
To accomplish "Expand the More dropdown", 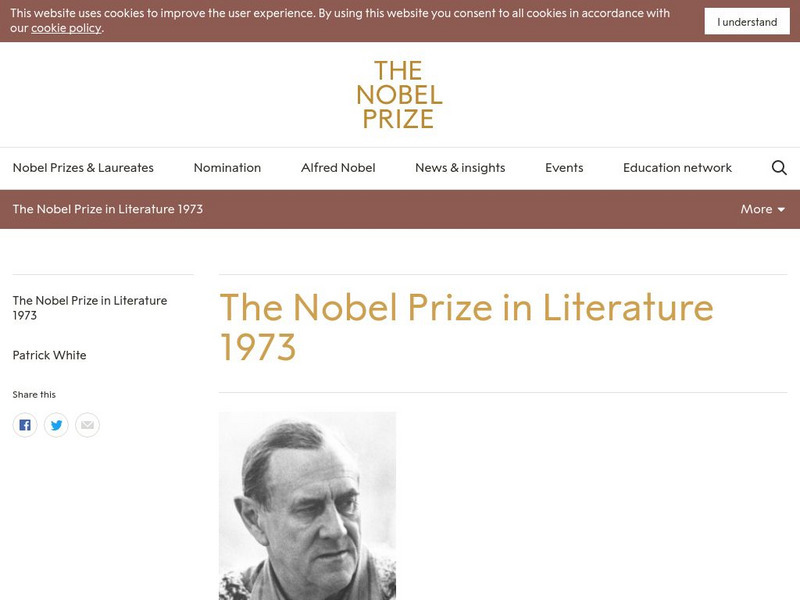I will 762,209.
